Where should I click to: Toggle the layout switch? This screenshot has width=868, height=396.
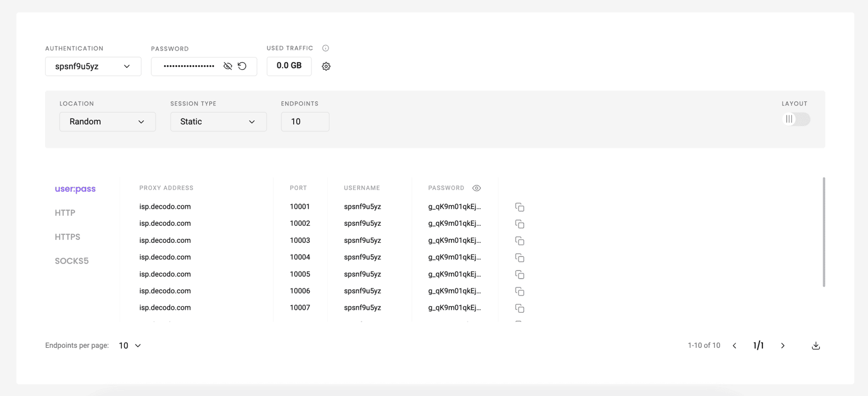pyautogui.click(x=796, y=119)
